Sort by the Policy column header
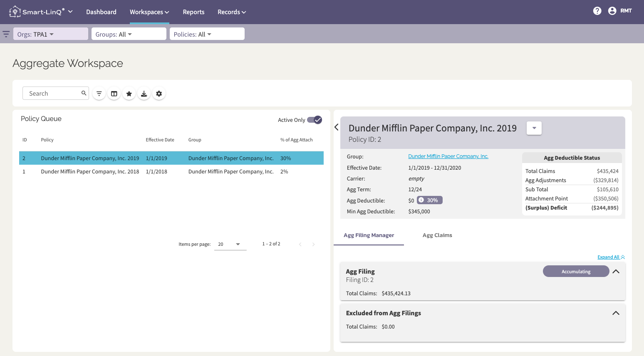This screenshot has height=356, width=644. [47, 140]
